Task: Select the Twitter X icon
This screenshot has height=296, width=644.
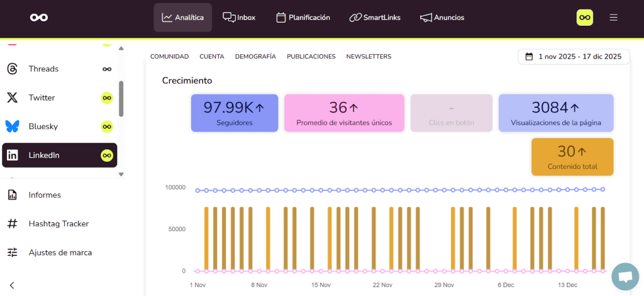Action: tap(12, 98)
